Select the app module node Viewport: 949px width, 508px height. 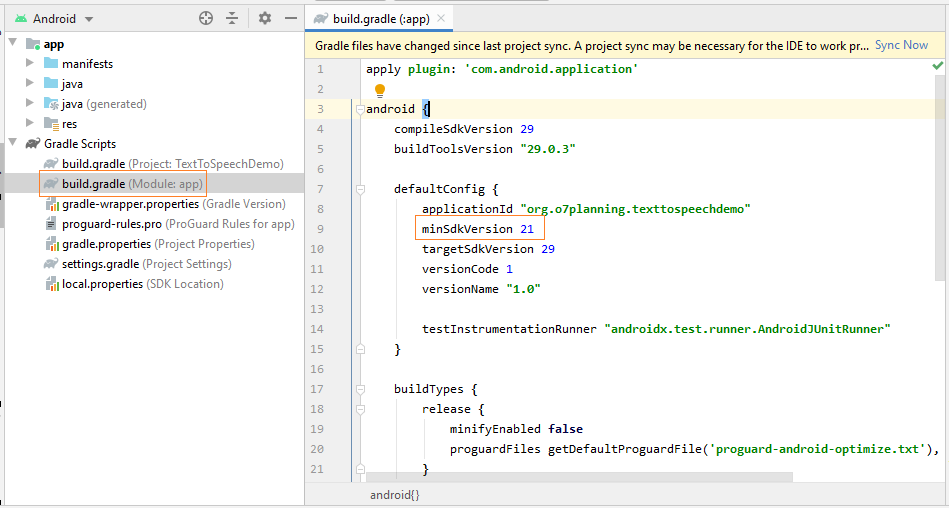pos(53,44)
